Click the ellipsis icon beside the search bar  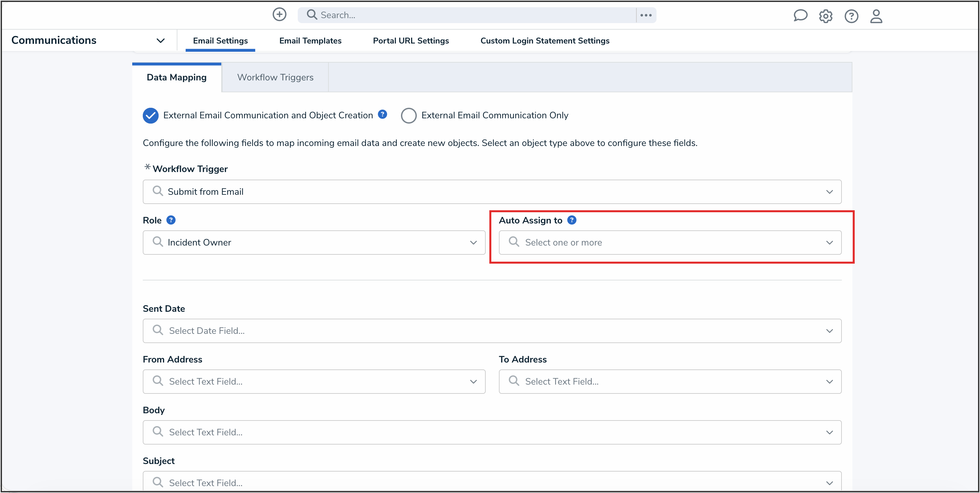coord(646,15)
